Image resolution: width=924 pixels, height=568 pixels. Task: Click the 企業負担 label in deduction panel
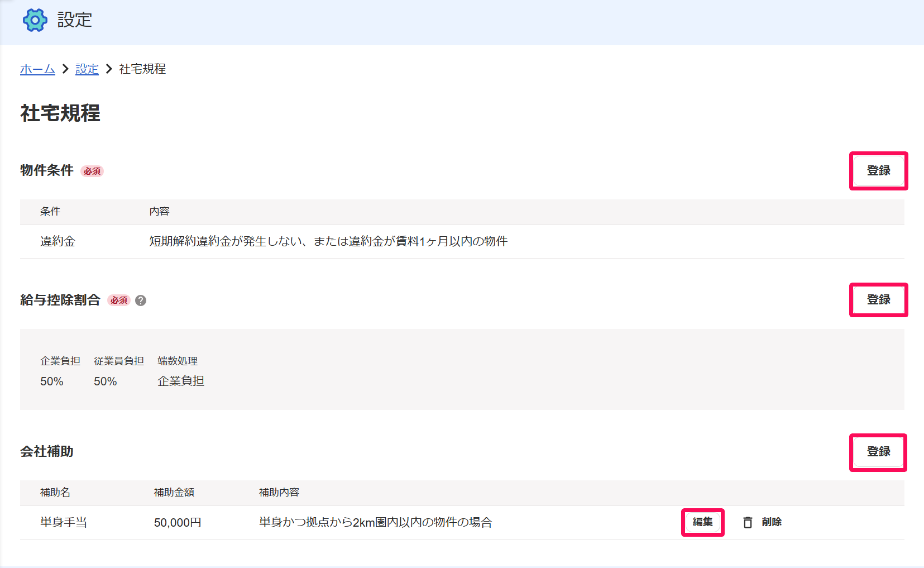[x=60, y=361]
